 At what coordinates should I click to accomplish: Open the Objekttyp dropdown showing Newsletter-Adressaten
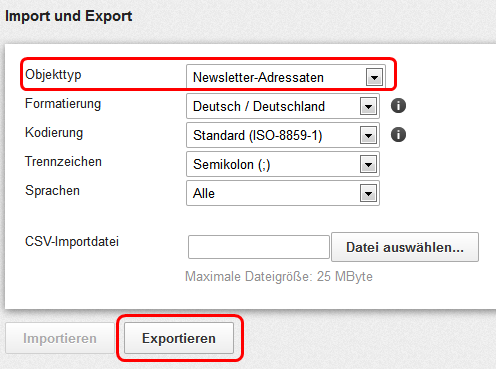pyautogui.click(x=286, y=77)
